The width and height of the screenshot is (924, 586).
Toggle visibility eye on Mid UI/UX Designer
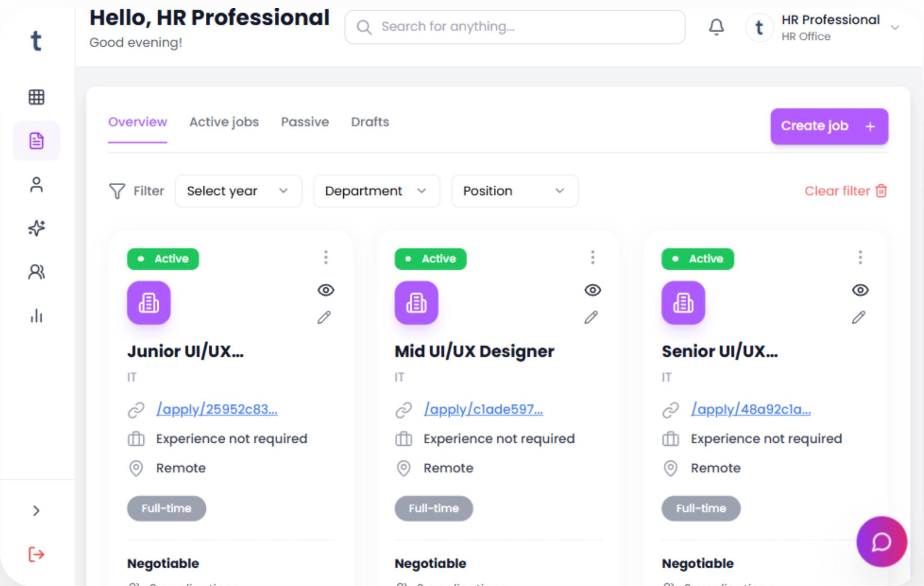(593, 290)
